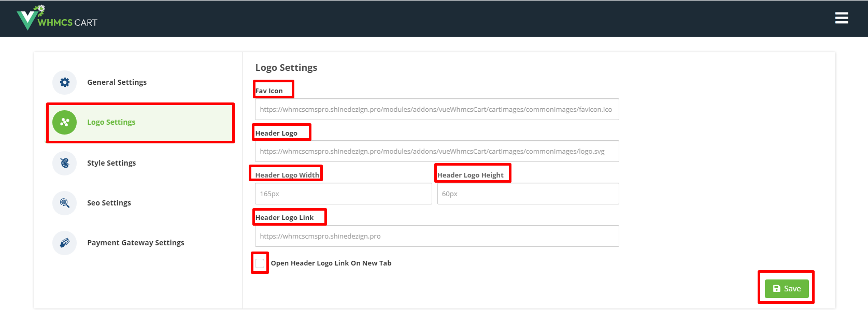Click the Fav Icon URL field
Image resolution: width=868 pixels, height=310 pixels.
point(436,109)
